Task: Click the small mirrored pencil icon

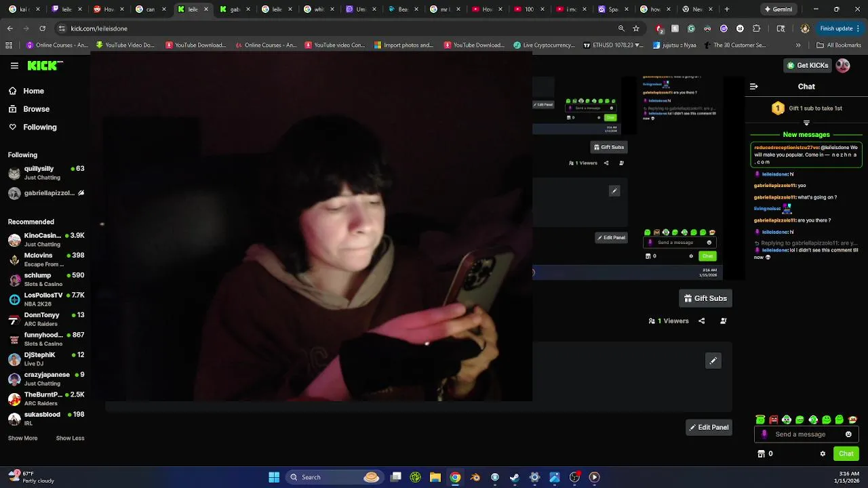Action: [x=614, y=191]
